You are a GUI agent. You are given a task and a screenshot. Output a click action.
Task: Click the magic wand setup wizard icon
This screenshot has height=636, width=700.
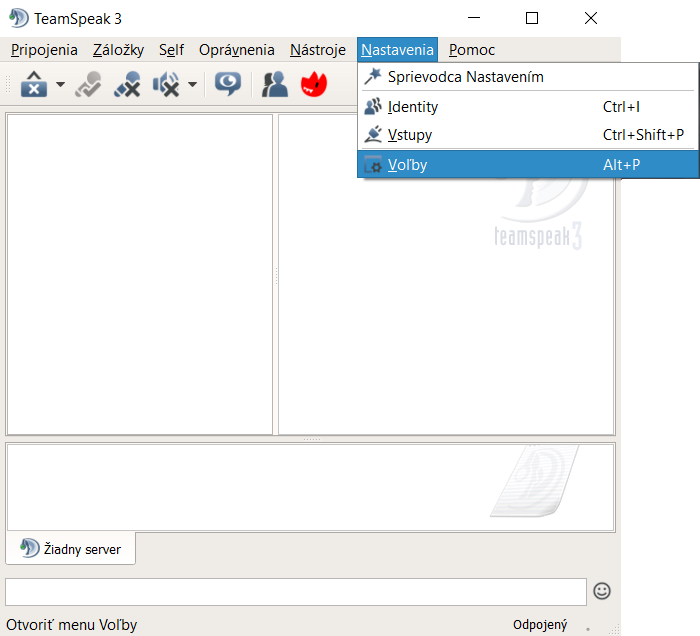pyautogui.click(x=373, y=77)
